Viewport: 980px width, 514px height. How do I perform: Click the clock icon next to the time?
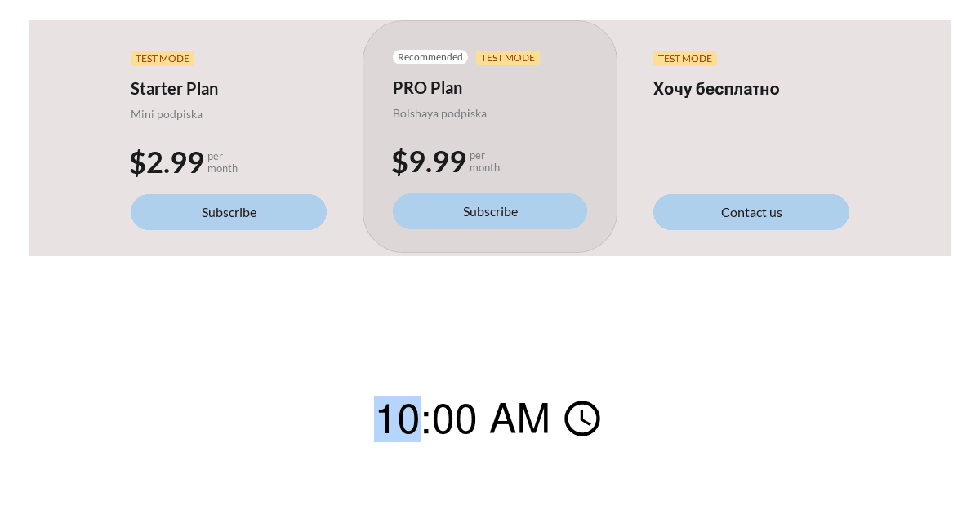581,419
